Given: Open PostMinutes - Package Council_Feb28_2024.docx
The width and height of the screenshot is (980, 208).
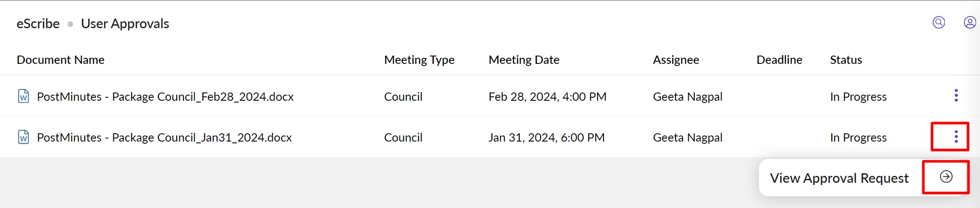Looking at the screenshot, I should 165,96.
